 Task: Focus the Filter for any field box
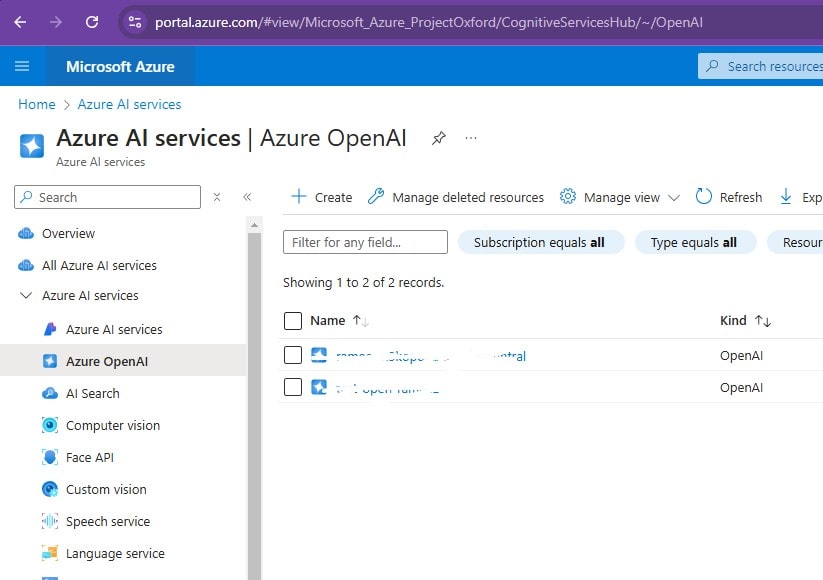point(365,242)
